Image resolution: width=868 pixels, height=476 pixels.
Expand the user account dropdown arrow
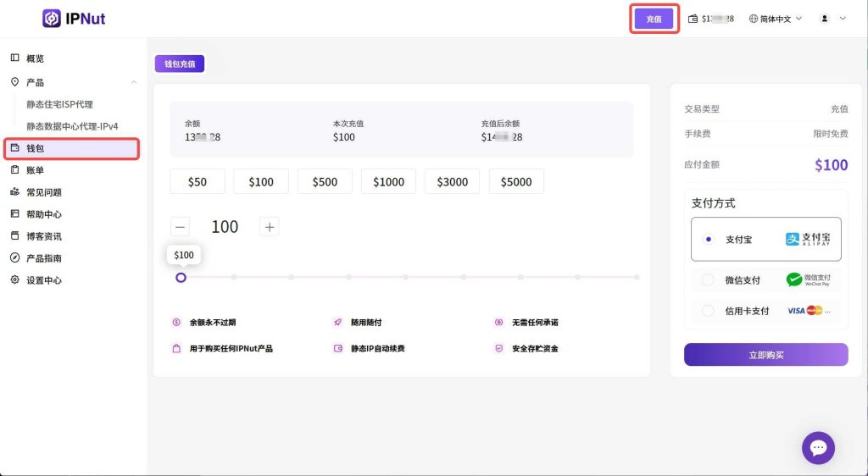click(843, 19)
